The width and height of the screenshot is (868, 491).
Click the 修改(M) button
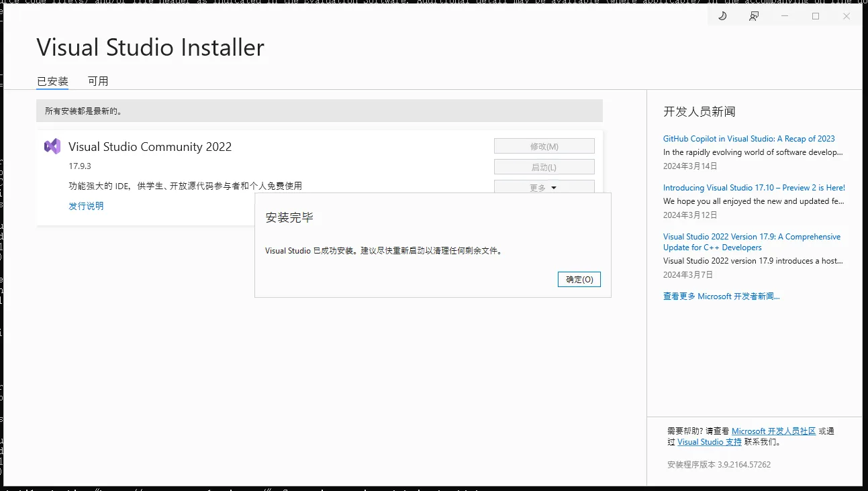point(544,146)
